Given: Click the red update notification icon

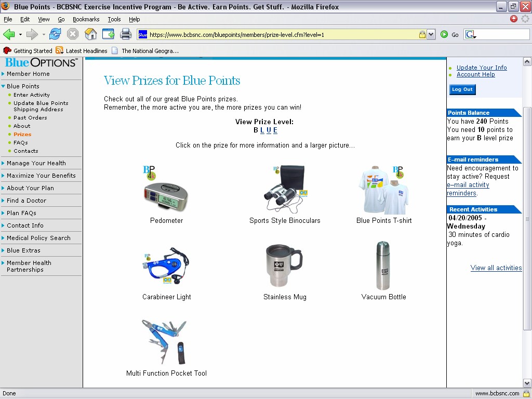Looking at the screenshot, I should pyautogui.click(x=514, y=19).
